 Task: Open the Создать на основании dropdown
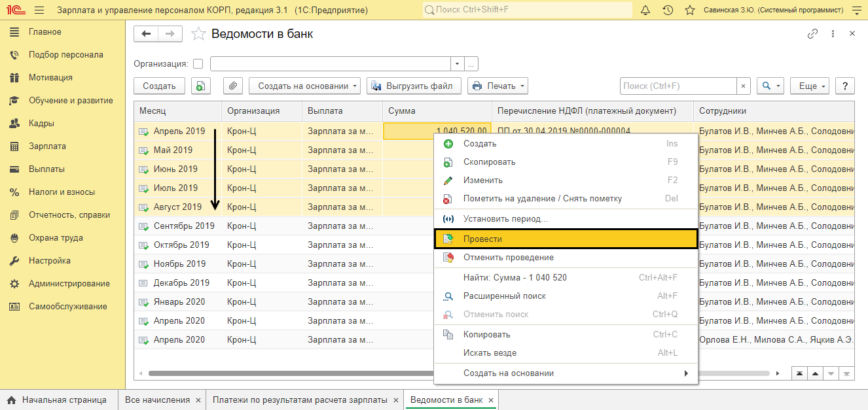305,86
